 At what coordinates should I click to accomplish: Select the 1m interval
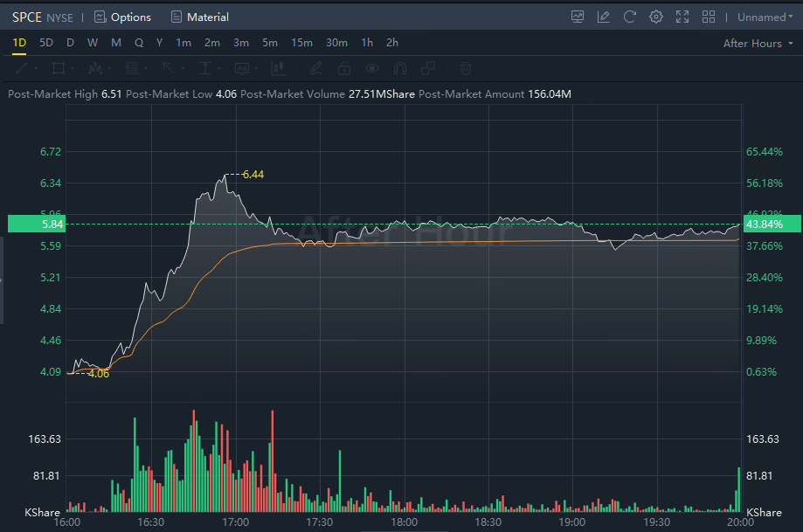[183, 43]
